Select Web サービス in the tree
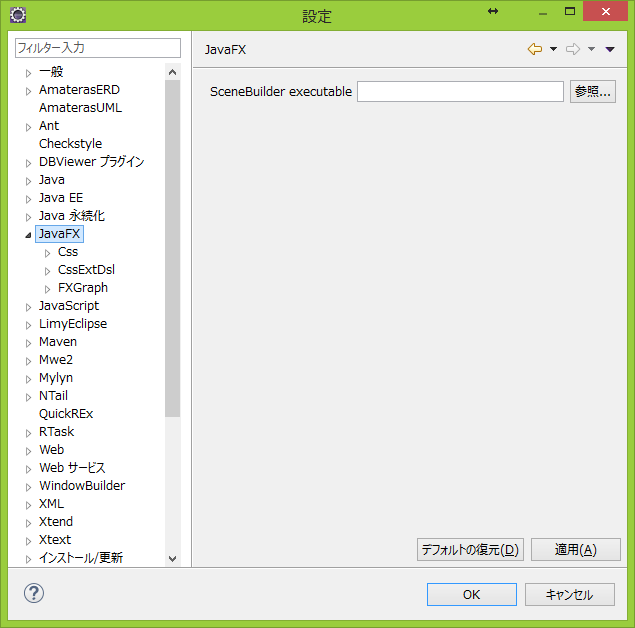Image resolution: width=635 pixels, height=628 pixels. pyautogui.click(x=72, y=468)
